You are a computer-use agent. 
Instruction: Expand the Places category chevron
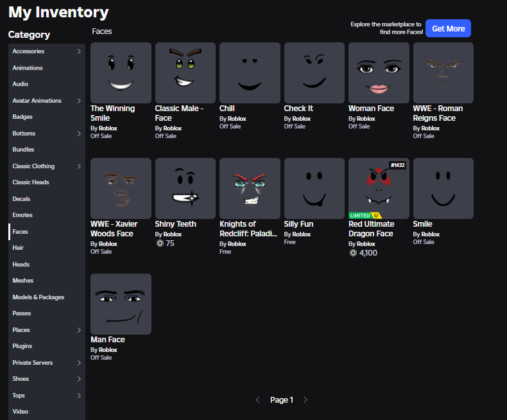coord(79,329)
